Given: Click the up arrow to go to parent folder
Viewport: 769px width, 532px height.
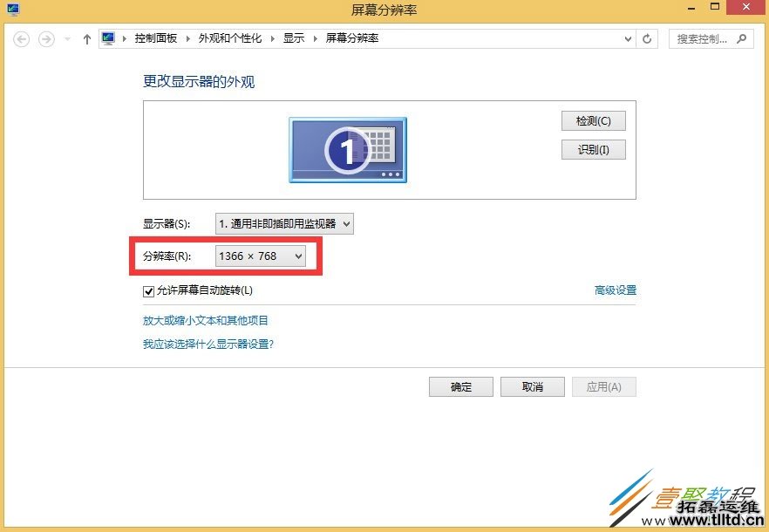Looking at the screenshot, I should (x=86, y=38).
